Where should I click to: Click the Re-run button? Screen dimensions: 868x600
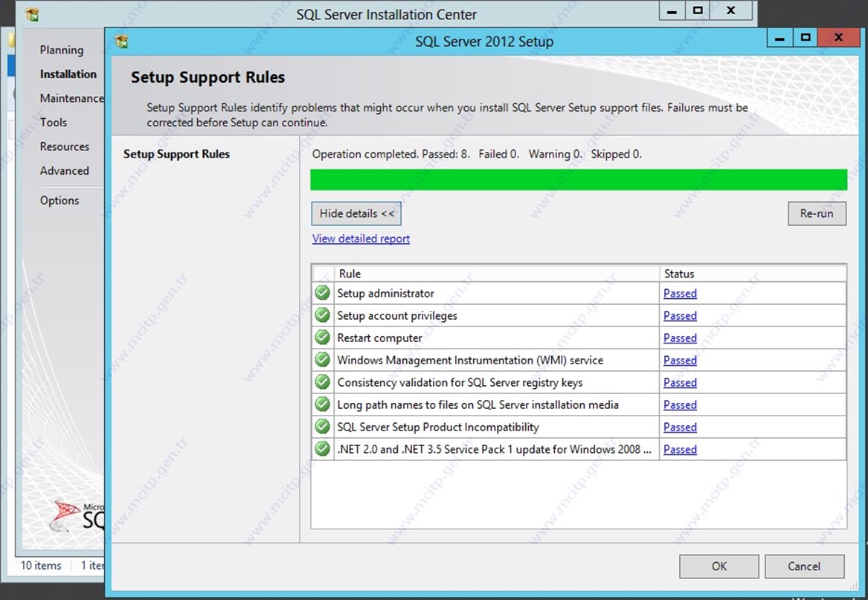tap(817, 213)
